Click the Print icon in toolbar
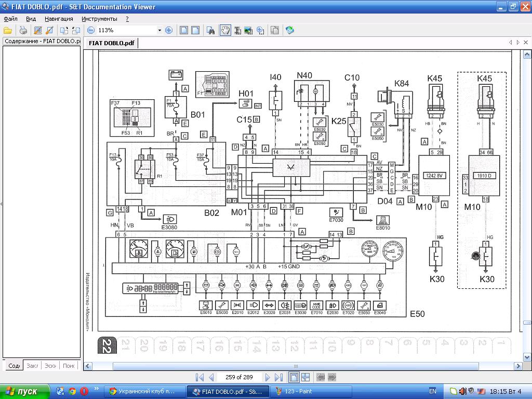The width and height of the screenshot is (532, 399). (x=23, y=31)
